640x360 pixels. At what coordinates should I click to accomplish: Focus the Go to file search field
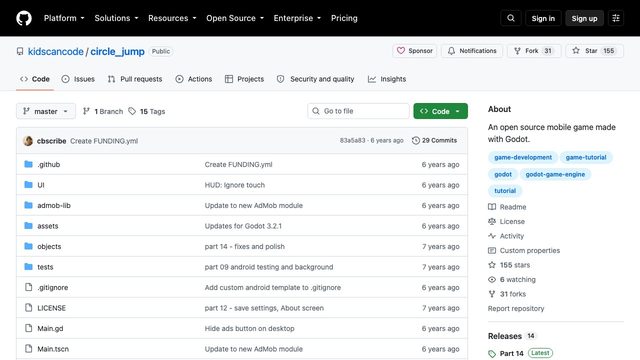coord(358,111)
